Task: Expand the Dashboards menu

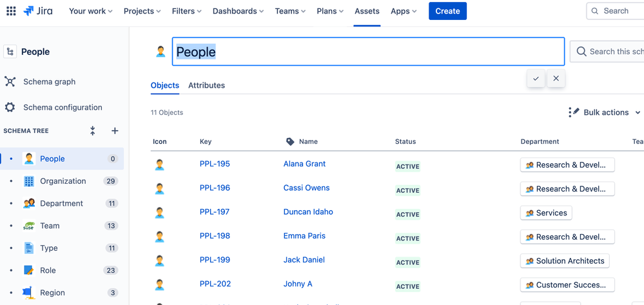Action: point(239,11)
